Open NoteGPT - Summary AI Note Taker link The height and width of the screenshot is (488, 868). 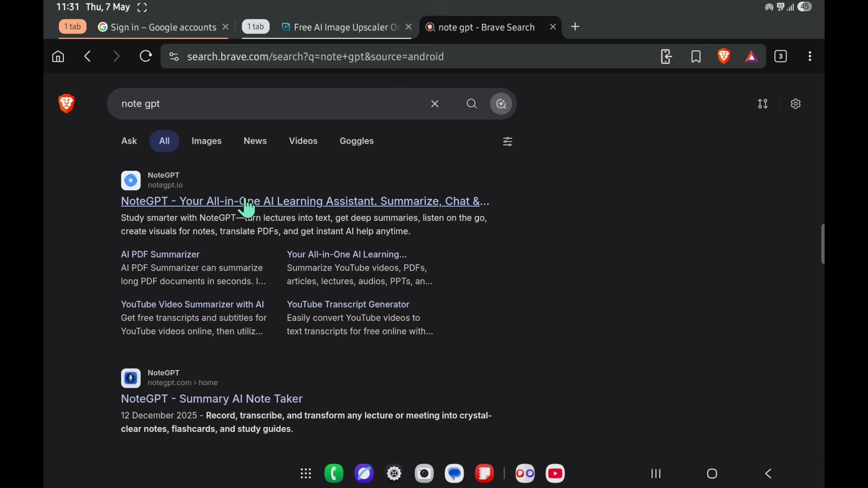pyautogui.click(x=212, y=399)
